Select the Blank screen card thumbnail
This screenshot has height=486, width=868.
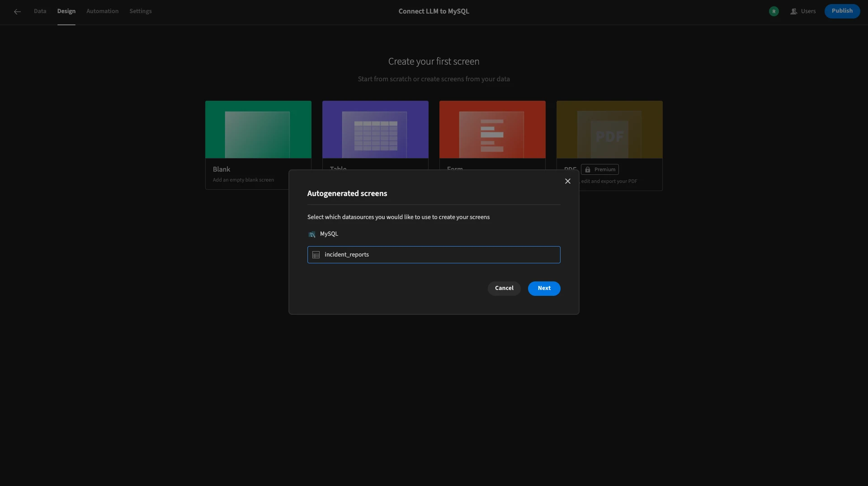point(258,130)
